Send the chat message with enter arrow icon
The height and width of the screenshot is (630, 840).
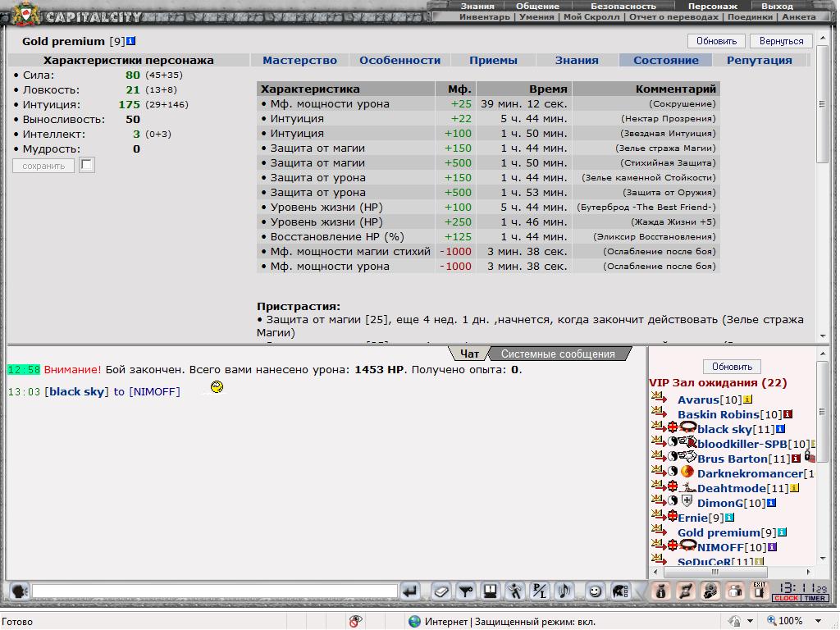pyautogui.click(x=410, y=591)
